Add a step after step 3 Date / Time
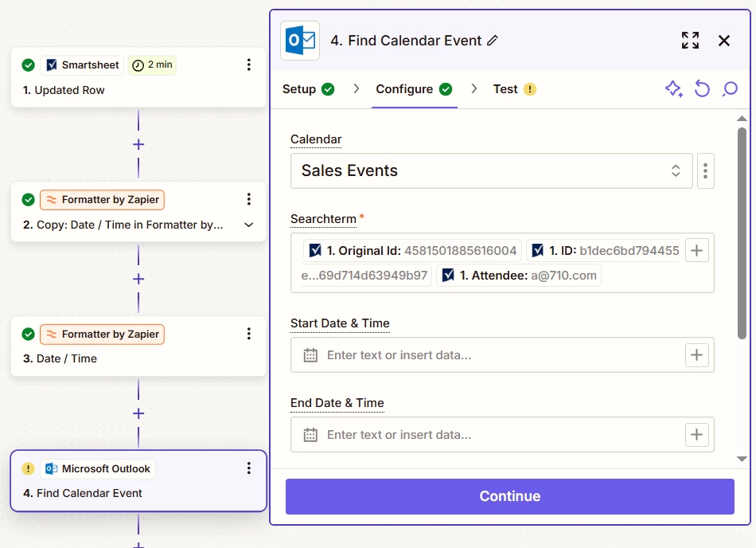756x548 pixels. (138, 413)
